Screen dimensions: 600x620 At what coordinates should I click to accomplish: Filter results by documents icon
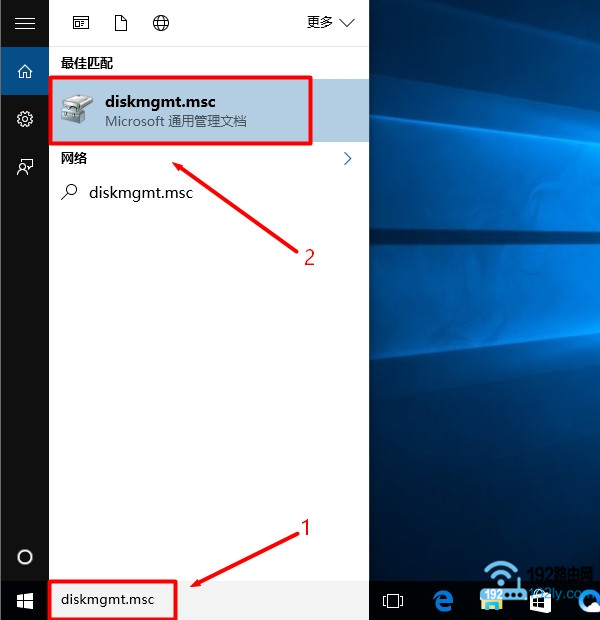click(121, 23)
